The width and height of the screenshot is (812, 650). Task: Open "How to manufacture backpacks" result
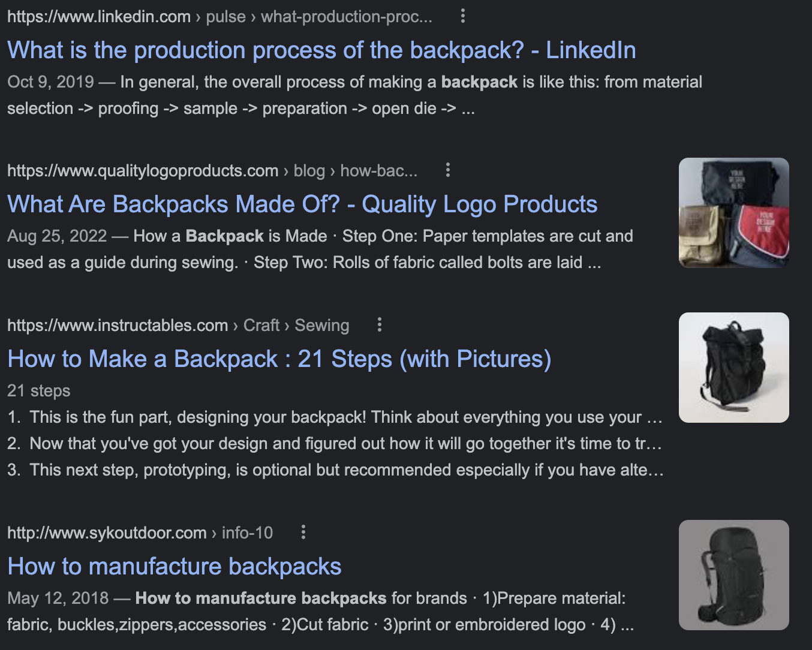tap(174, 566)
